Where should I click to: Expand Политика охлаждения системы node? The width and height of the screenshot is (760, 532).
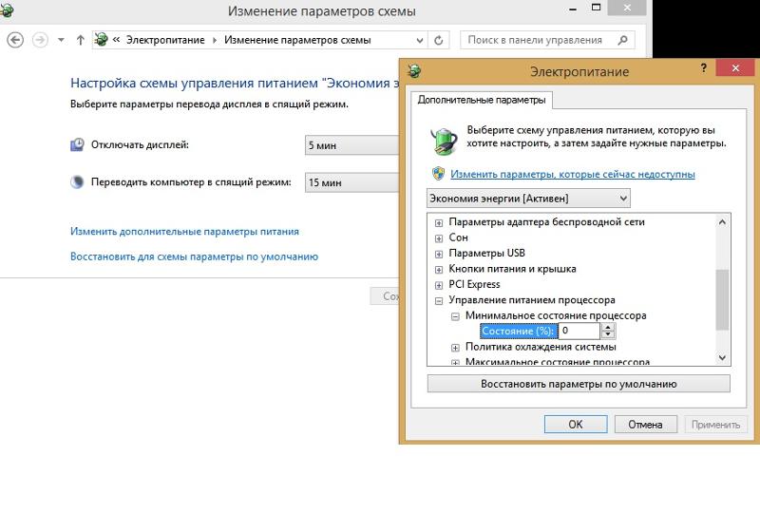(455, 348)
